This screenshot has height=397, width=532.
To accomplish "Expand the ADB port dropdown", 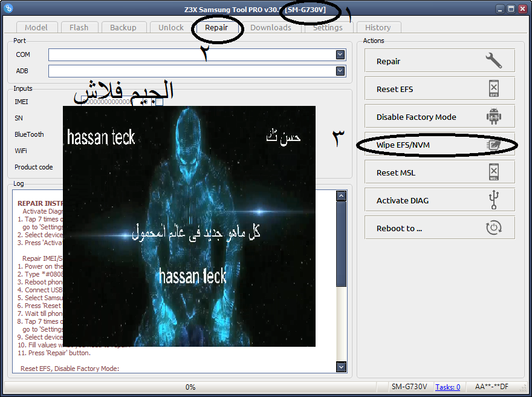I will pos(340,71).
